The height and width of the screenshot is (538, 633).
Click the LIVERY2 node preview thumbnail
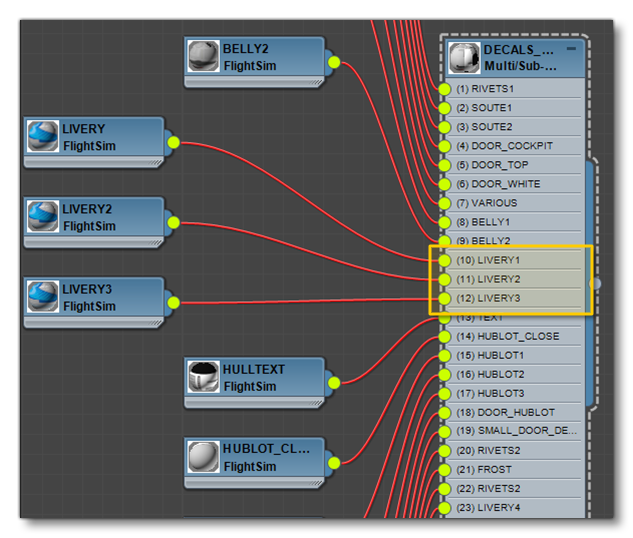tap(43, 217)
